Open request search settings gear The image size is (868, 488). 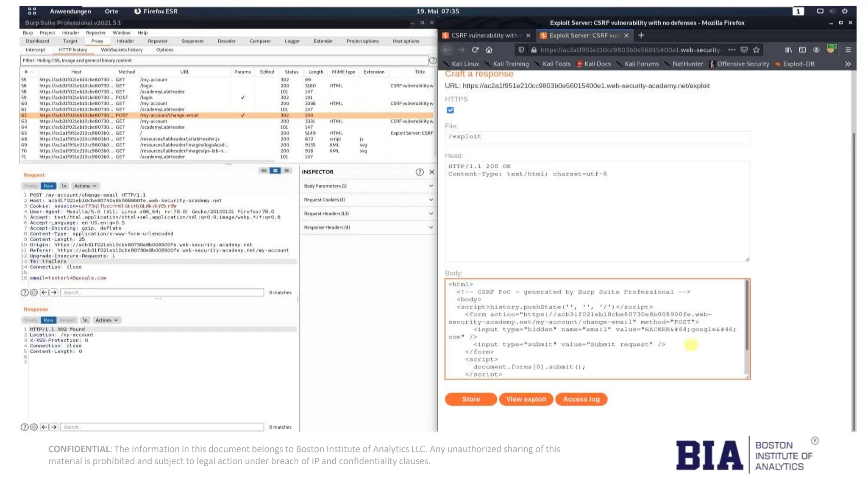pyautogui.click(x=34, y=293)
